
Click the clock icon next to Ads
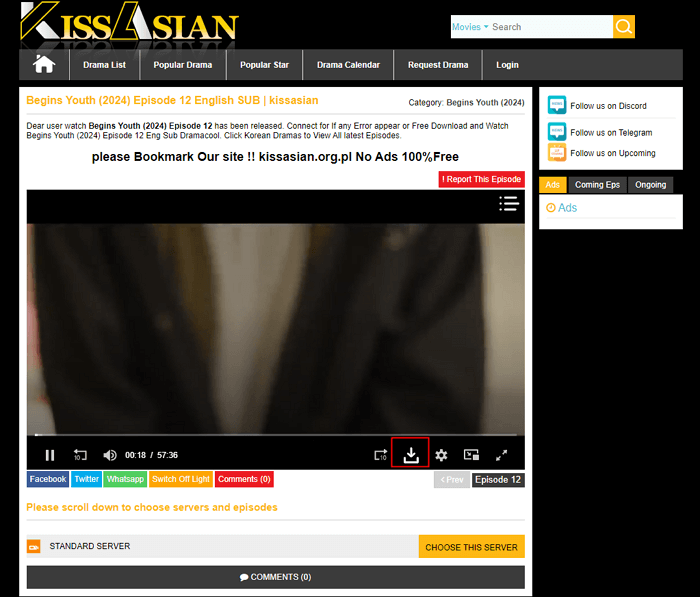pyautogui.click(x=551, y=208)
